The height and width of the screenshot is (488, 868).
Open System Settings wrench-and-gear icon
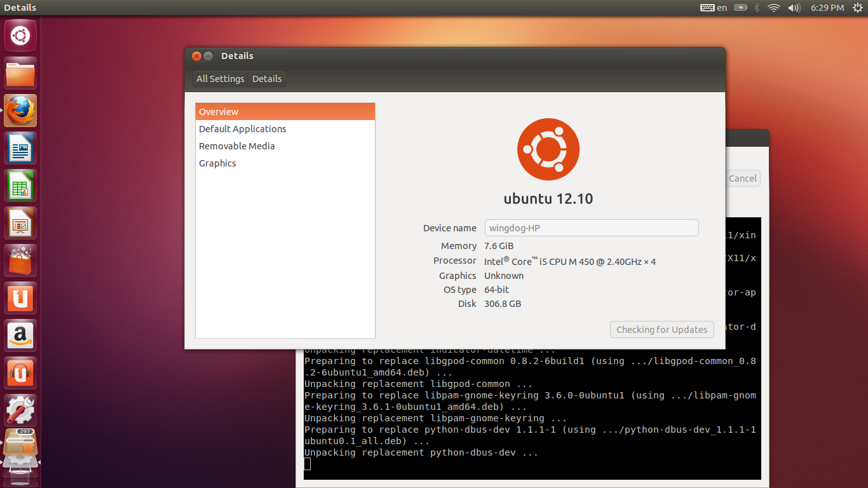20,410
